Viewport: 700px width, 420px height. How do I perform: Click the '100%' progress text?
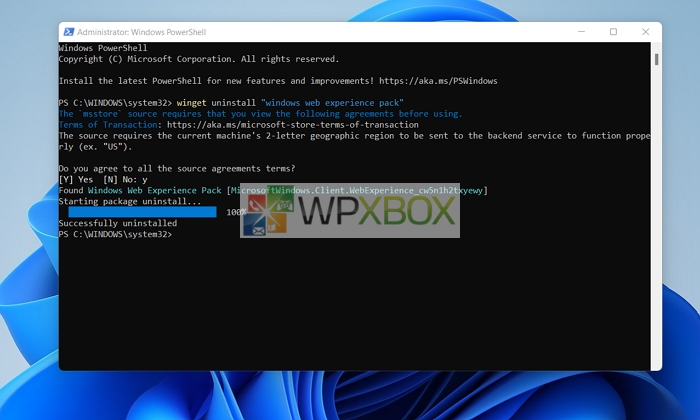(236, 212)
